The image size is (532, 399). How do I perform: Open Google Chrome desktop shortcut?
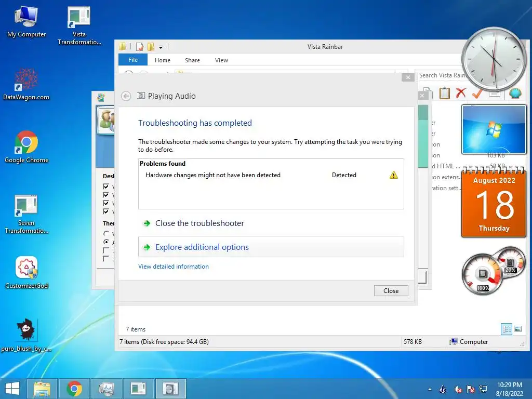[x=26, y=147]
